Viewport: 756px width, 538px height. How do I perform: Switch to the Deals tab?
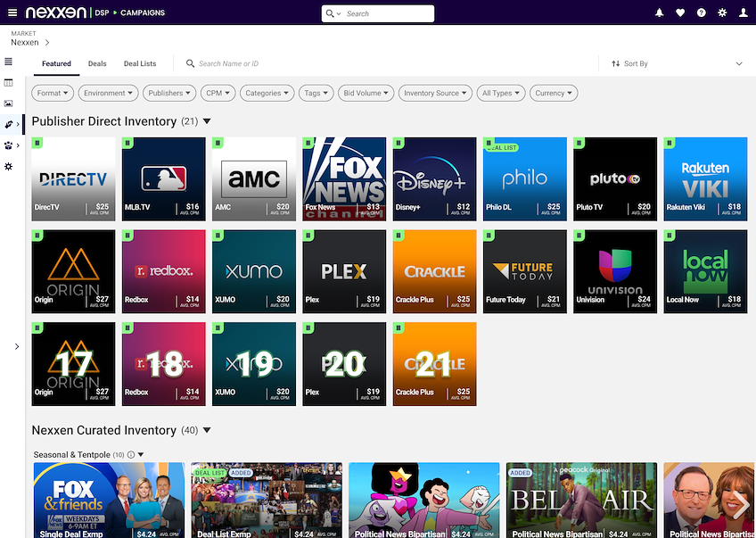97,64
